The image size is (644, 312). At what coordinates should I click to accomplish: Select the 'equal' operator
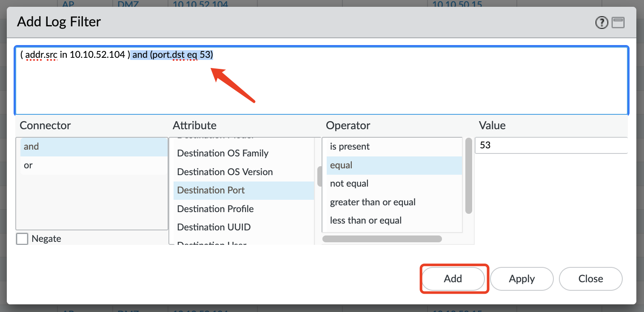click(x=394, y=165)
